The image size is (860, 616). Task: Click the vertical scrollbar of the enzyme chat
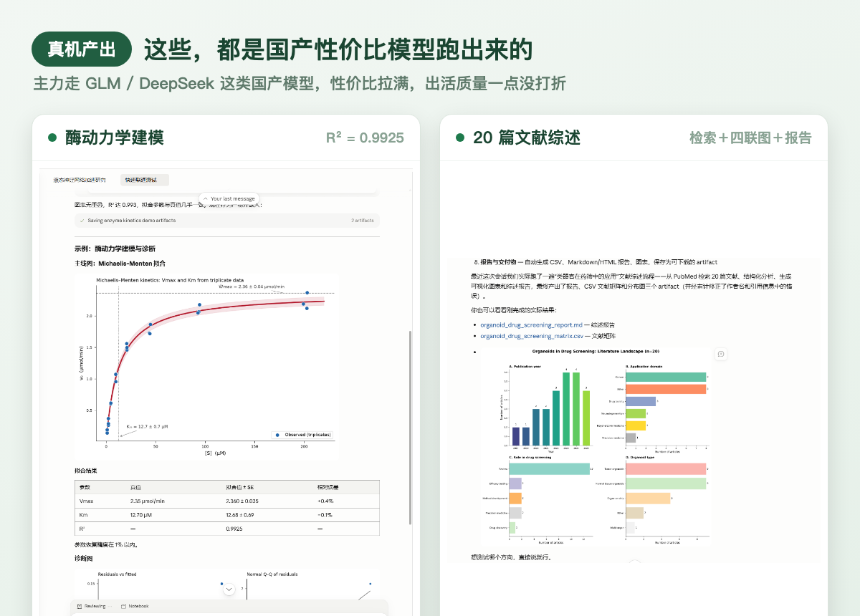tap(411, 426)
